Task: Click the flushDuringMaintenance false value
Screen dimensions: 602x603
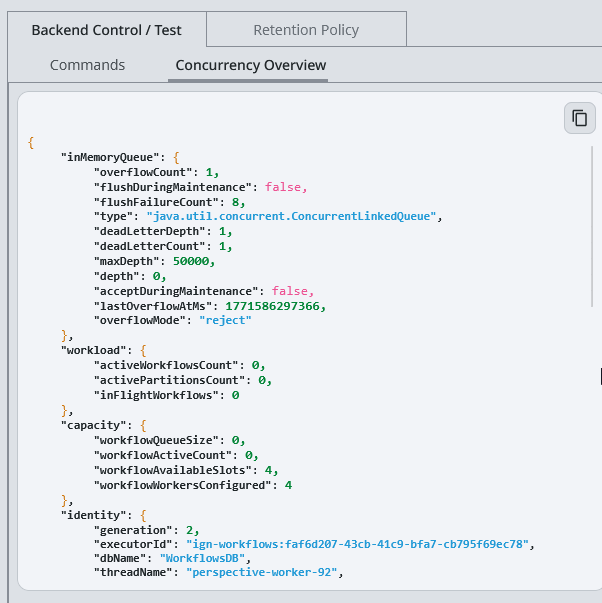Action: pyautogui.click(x=285, y=187)
